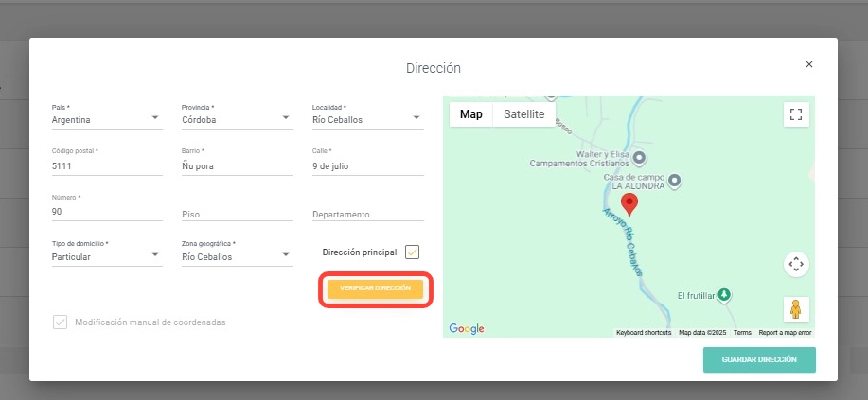Select the Map view tab

click(470, 114)
